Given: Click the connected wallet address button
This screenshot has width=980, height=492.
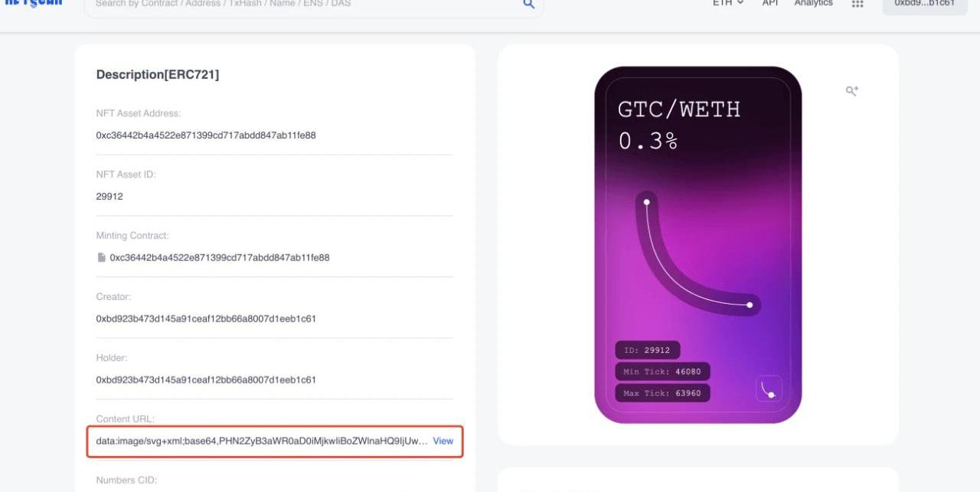Looking at the screenshot, I should coord(924,5).
